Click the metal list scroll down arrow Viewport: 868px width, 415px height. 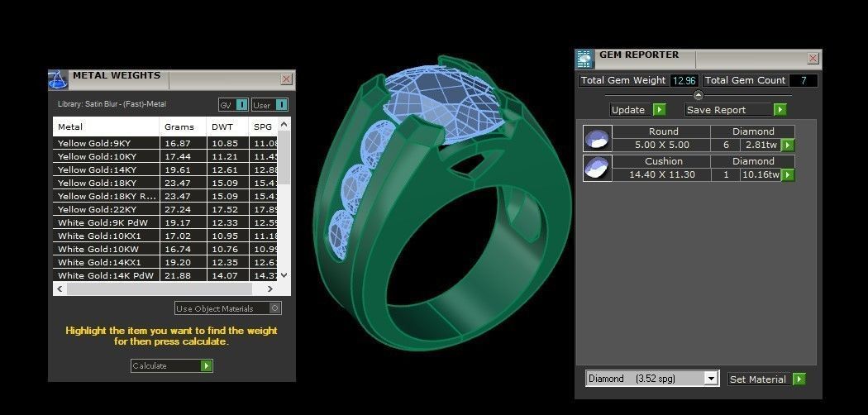pos(284,275)
